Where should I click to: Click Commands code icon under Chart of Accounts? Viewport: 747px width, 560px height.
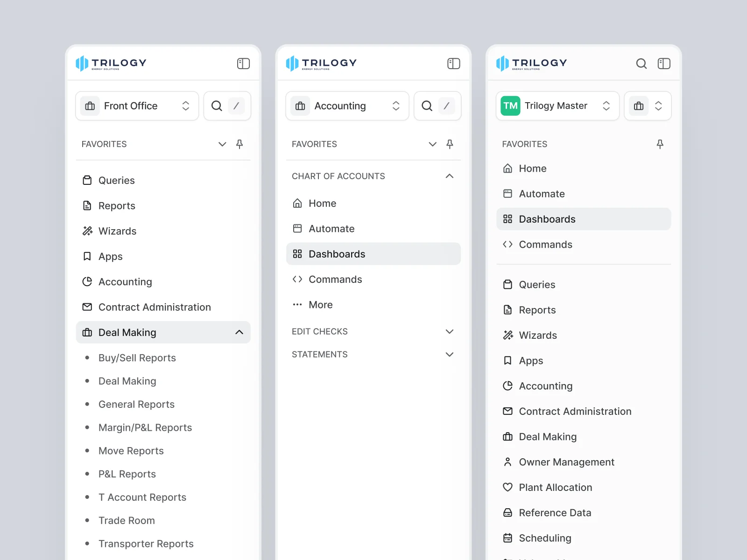(297, 279)
